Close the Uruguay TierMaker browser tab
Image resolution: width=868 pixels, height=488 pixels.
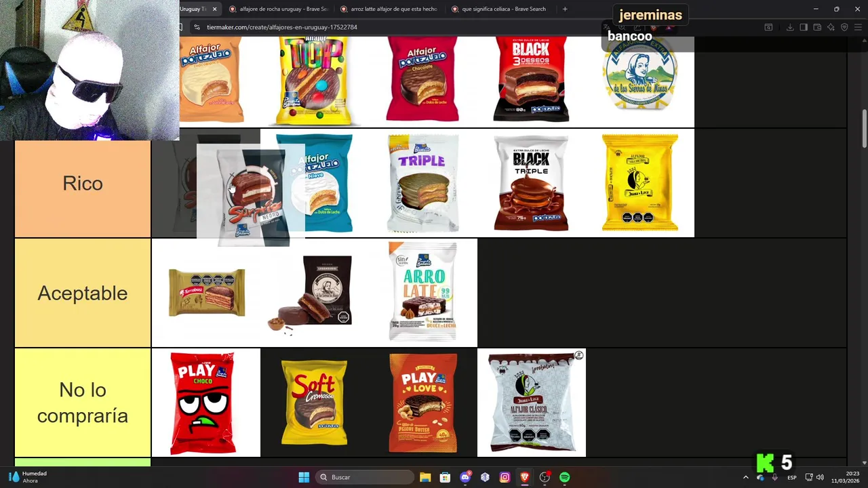214,9
